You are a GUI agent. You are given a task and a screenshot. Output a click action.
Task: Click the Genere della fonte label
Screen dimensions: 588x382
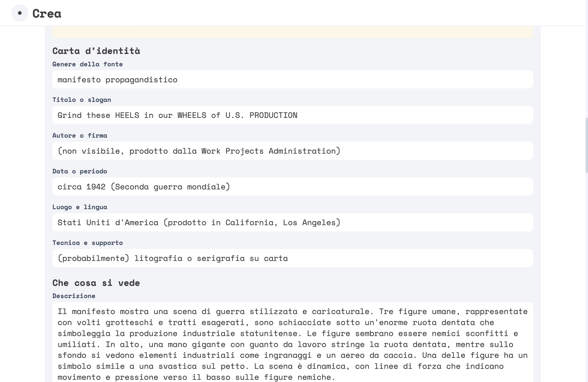(87, 64)
